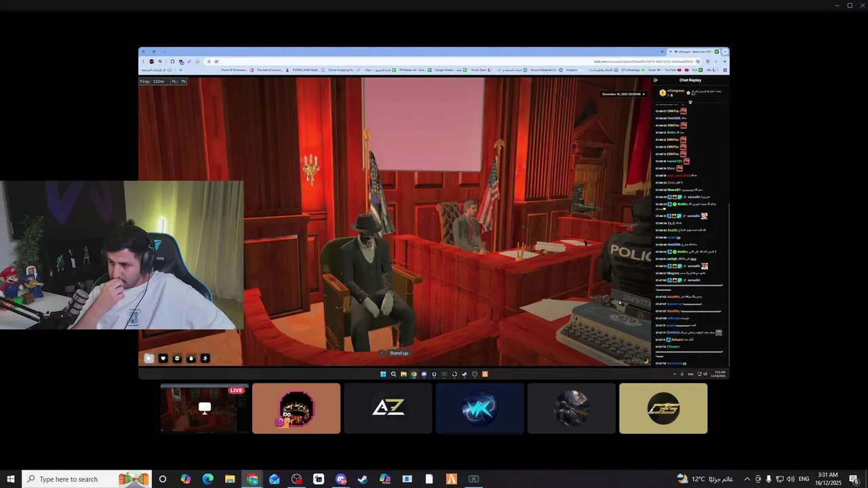Image resolution: width=868 pixels, height=488 pixels.
Task: Select the blue lightning logo tile
Action: (x=480, y=408)
